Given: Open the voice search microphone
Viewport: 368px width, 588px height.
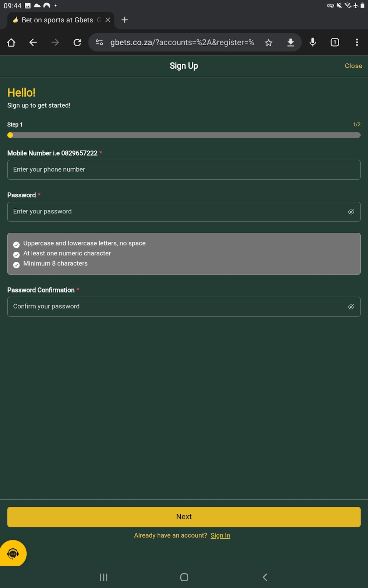Looking at the screenshot, I should pos(312,42).
